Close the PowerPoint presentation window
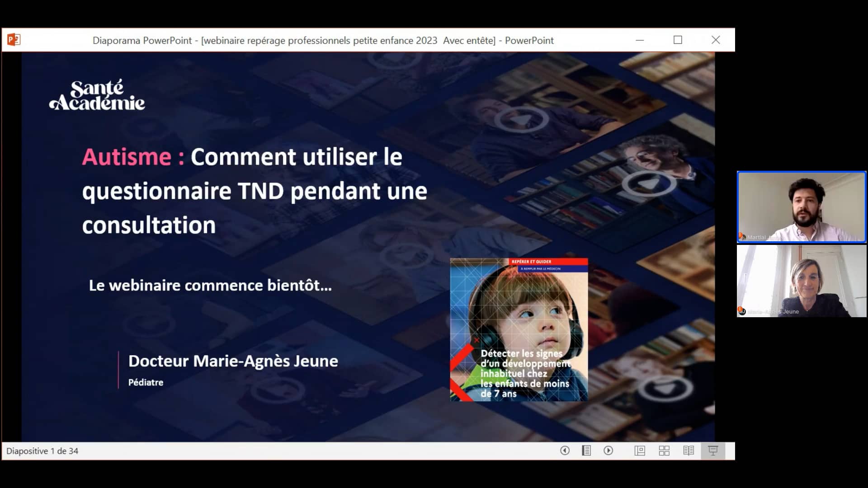Screen dimensions: 868x488 point(716,40)
